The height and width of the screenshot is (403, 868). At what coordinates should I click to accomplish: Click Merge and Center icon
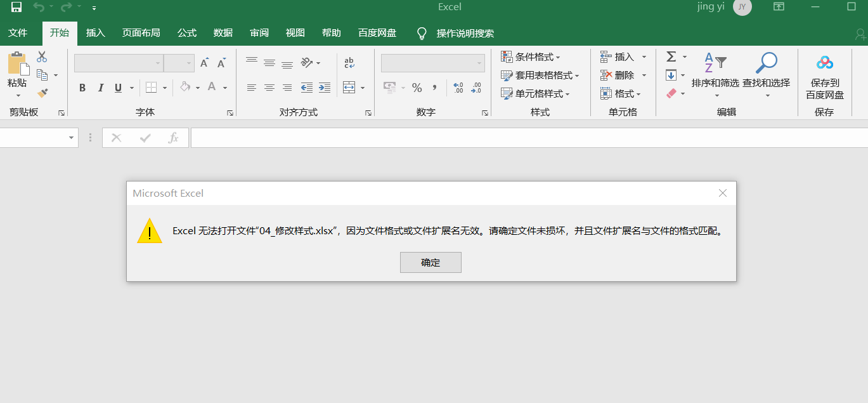point(349,88)
